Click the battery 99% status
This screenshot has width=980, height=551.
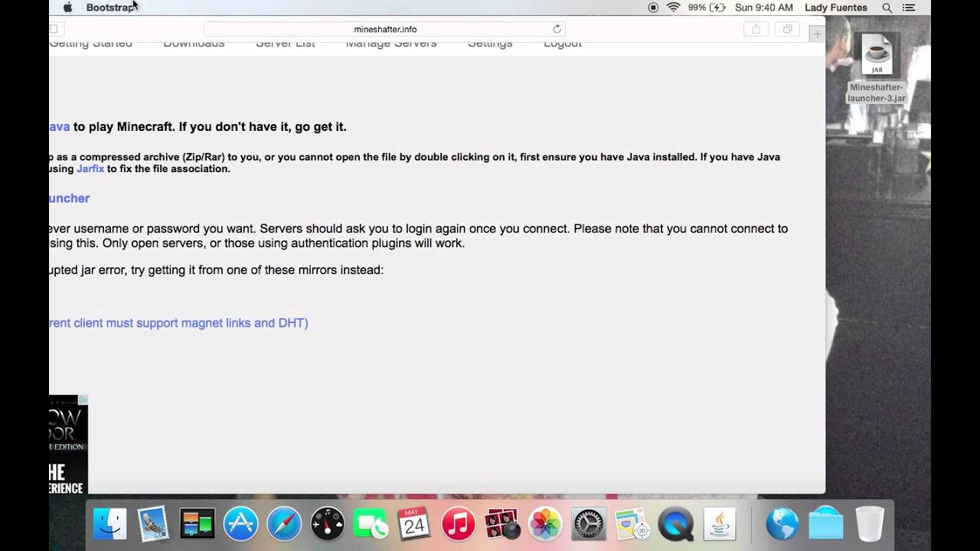point(707,8)
